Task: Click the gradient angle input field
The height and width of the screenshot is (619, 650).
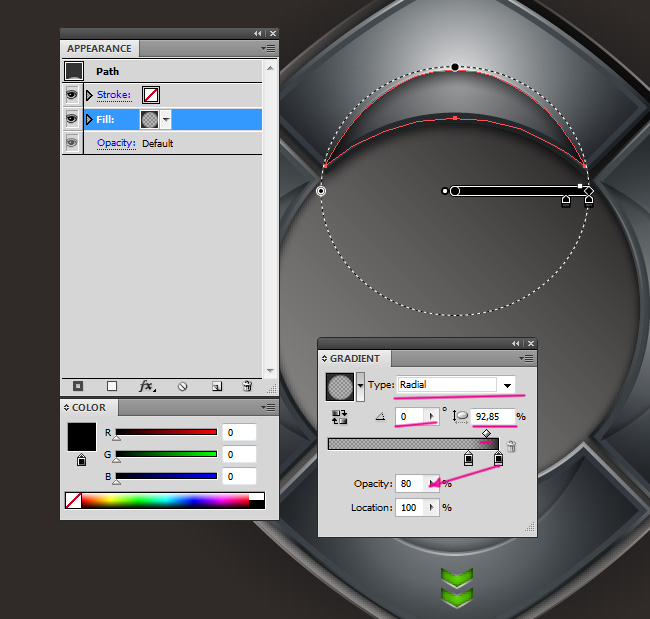Action: 410,416
